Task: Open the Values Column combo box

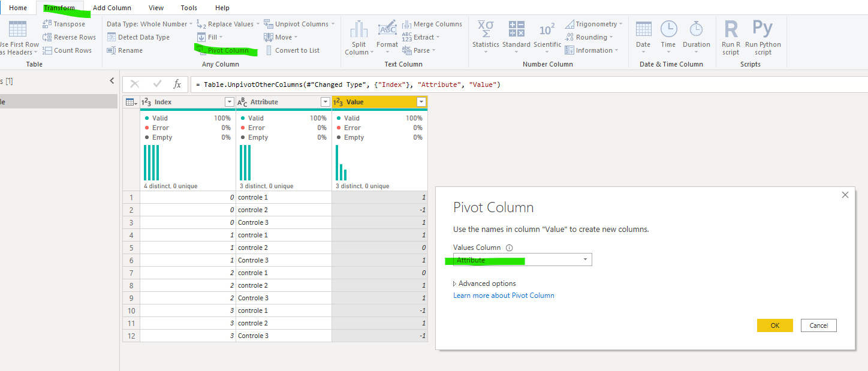Action: point(522,260)
